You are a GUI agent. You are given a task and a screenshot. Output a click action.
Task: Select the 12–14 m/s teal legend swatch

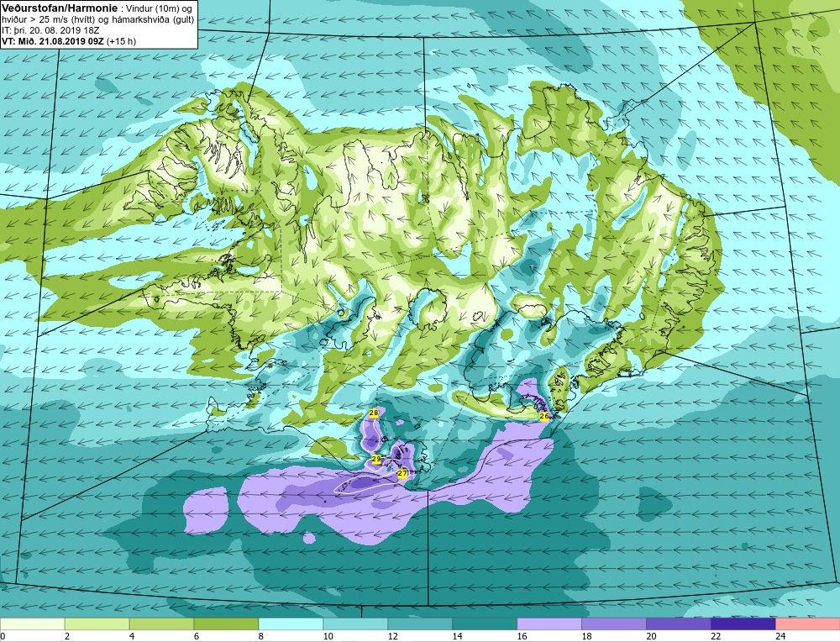point(420,624)
